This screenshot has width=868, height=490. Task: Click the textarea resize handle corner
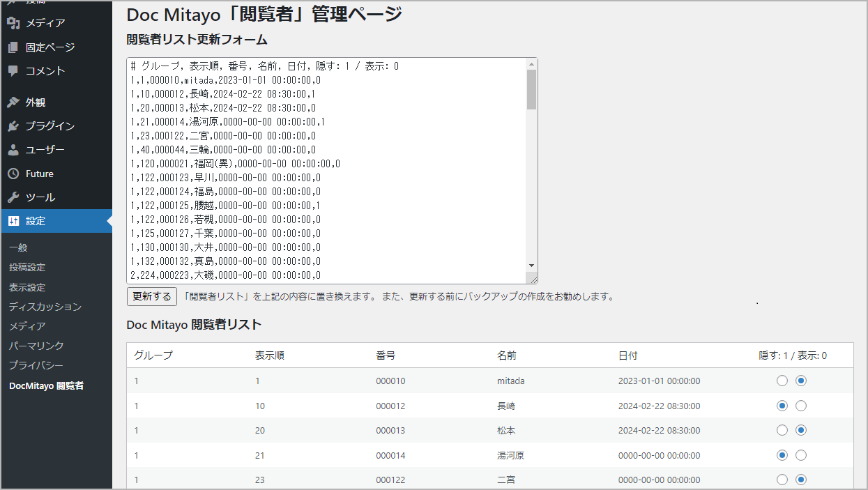[533, 279]
